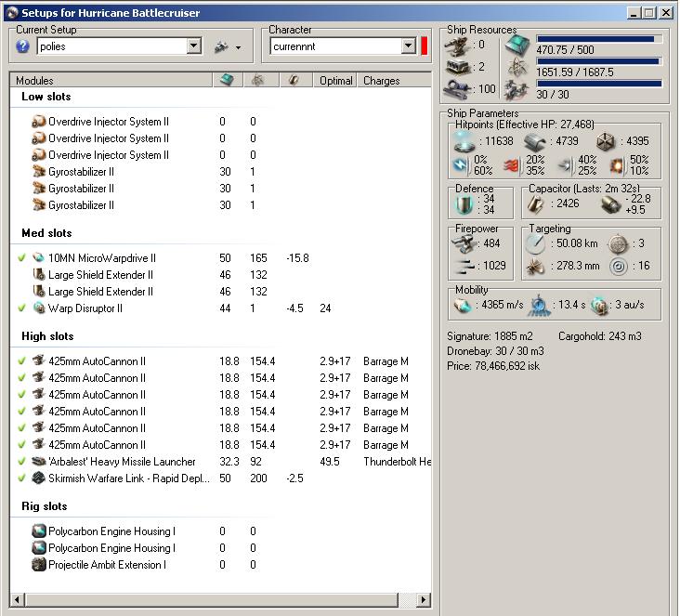Click the explosive resistance icon
Viewport: 680px width, 616px height.
pyautogui.click(x=618, y=165)
